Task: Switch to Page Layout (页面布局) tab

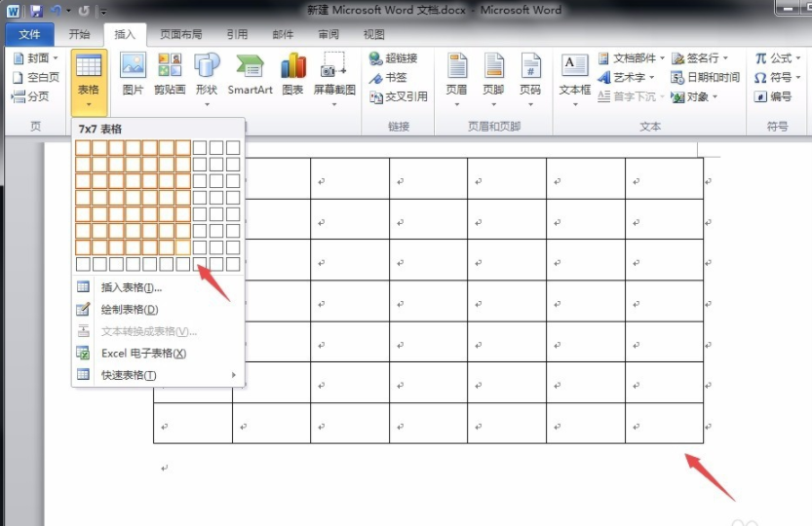Action: click(180, 35)
